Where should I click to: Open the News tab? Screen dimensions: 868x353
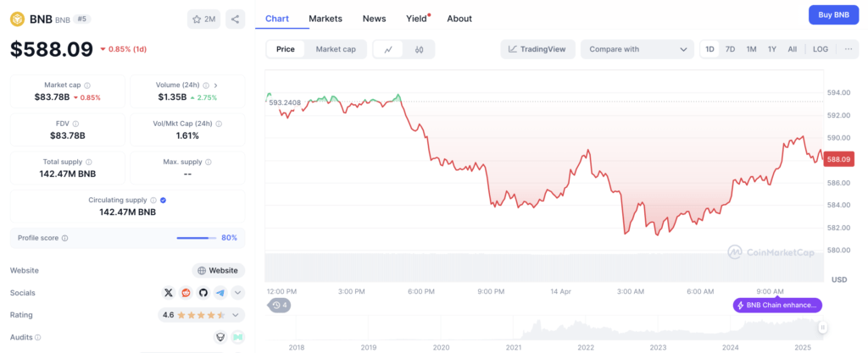[x=374, y=19]
